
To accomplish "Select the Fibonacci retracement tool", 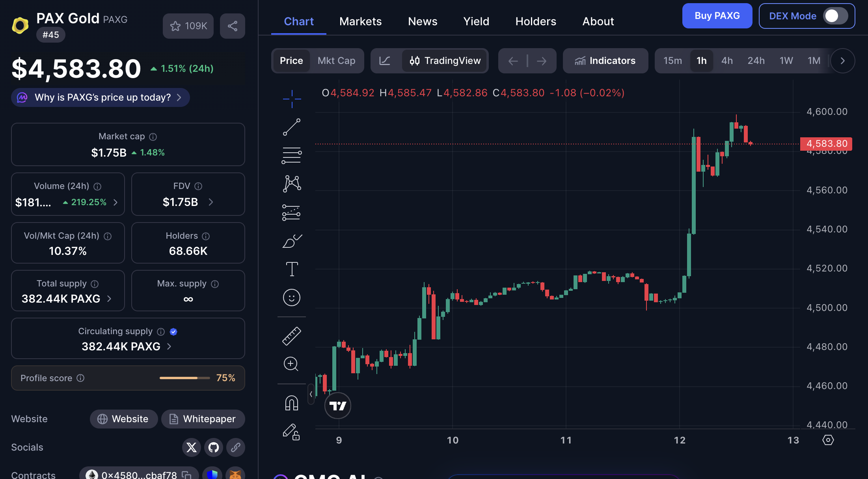I will [x=292, y=155].
